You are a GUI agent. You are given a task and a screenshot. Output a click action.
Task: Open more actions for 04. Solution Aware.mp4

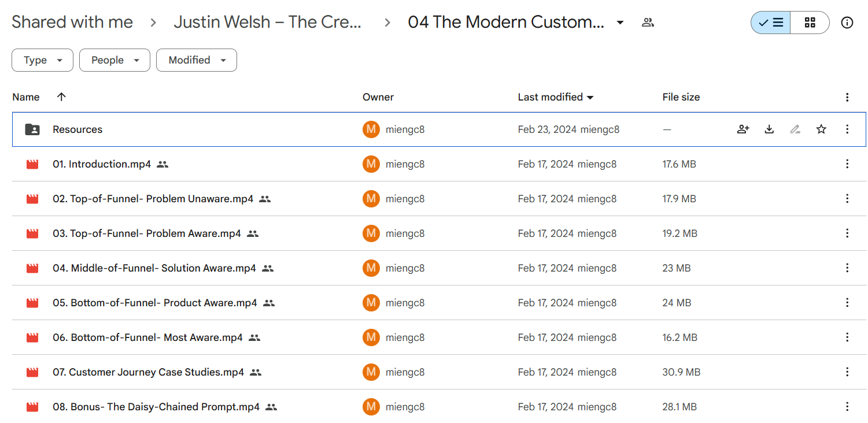847,268
